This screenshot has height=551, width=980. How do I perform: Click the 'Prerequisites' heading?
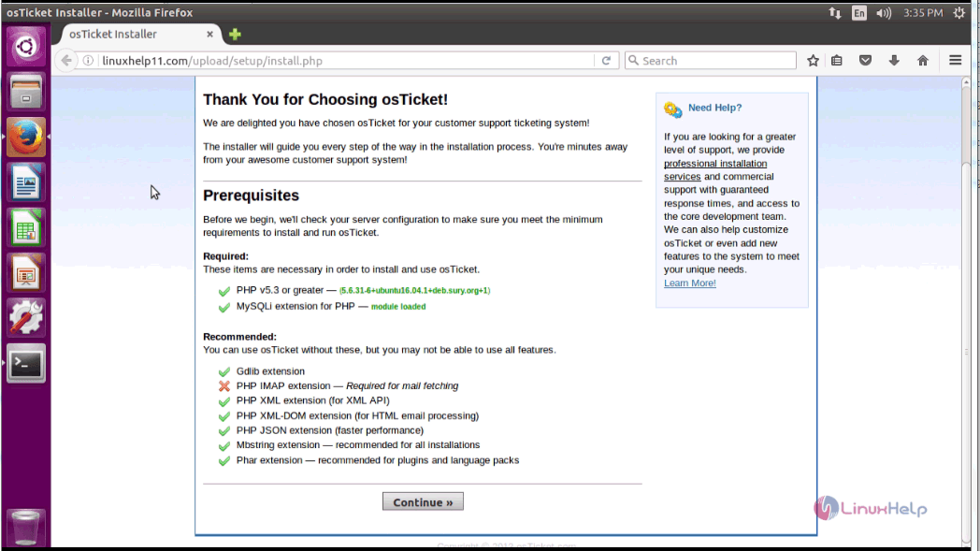click(252, 196)
